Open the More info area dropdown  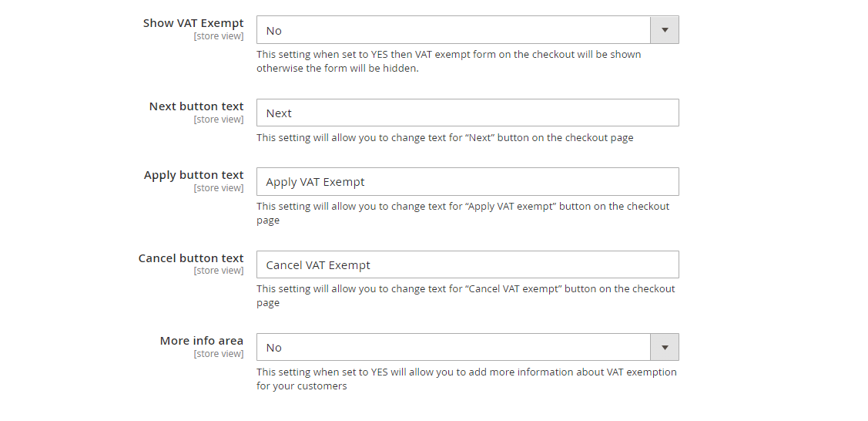[454, 347]
